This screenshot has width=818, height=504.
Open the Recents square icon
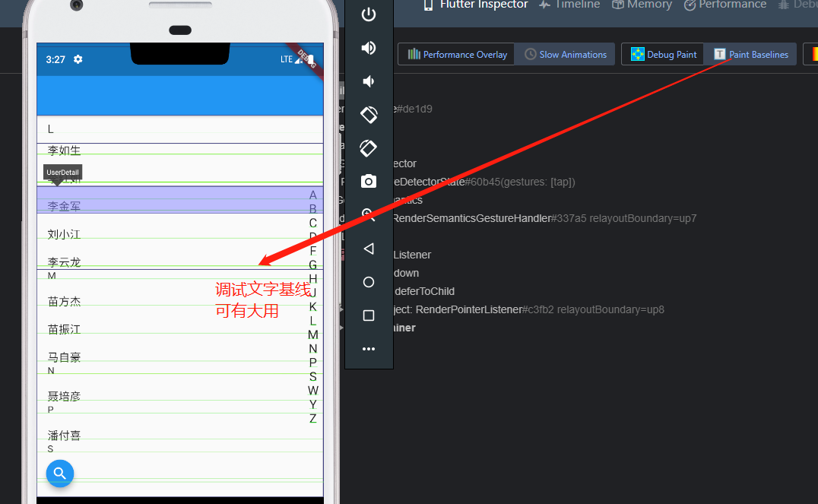click(369, 315)
